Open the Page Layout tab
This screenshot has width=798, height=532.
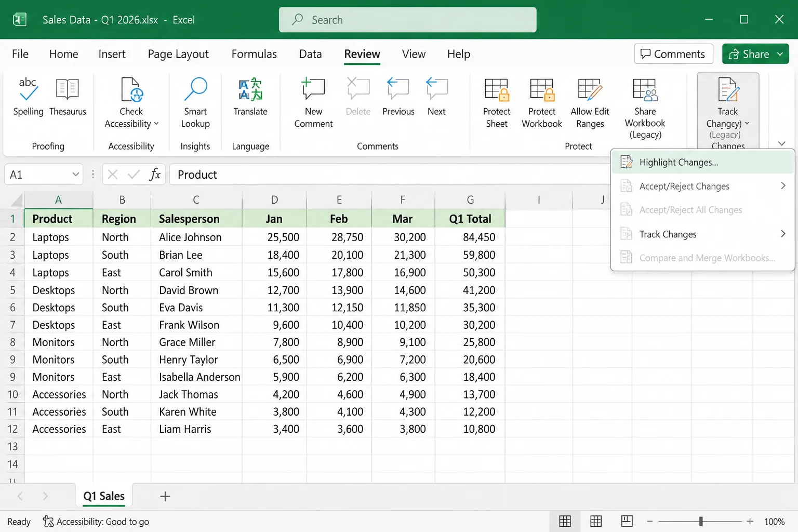pos(178,54)
